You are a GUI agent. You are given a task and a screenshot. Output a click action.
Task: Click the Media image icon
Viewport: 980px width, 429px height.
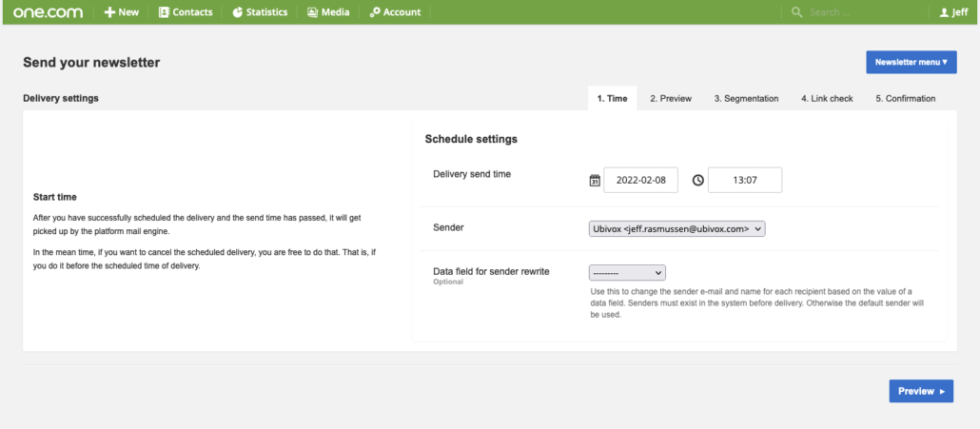click(312, 11)
